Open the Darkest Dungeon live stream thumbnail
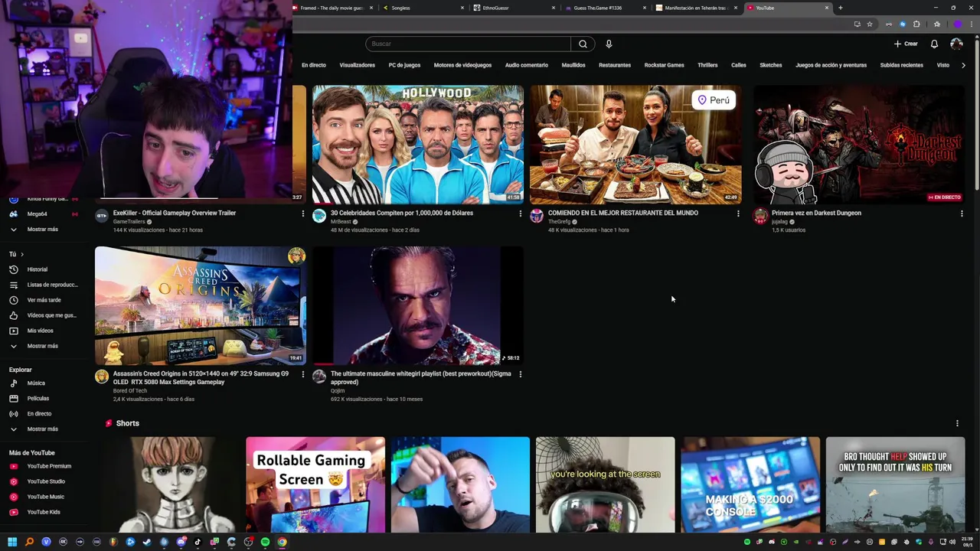The height and width of the screenshot is (551, 980). pos(859,145)
